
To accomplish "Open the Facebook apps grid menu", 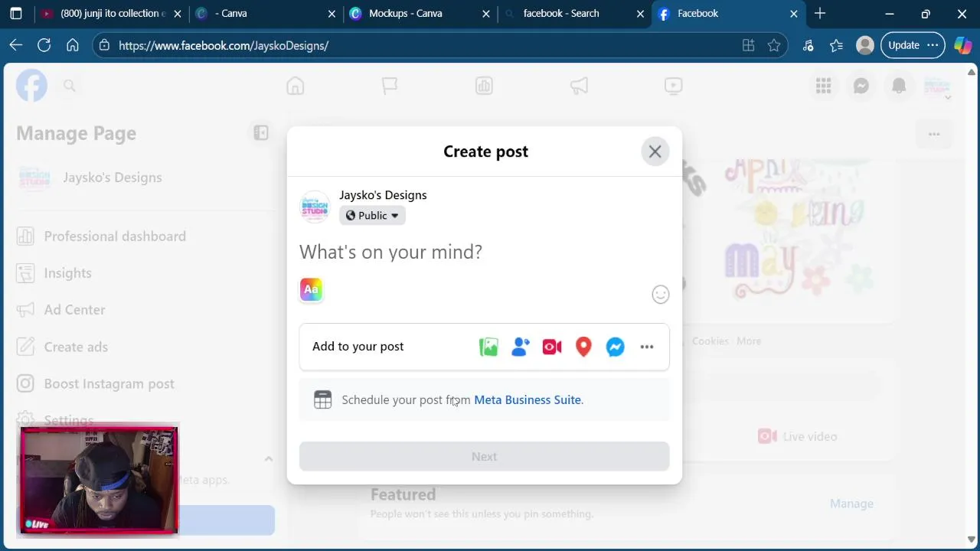I will click(x=824, y=86).
